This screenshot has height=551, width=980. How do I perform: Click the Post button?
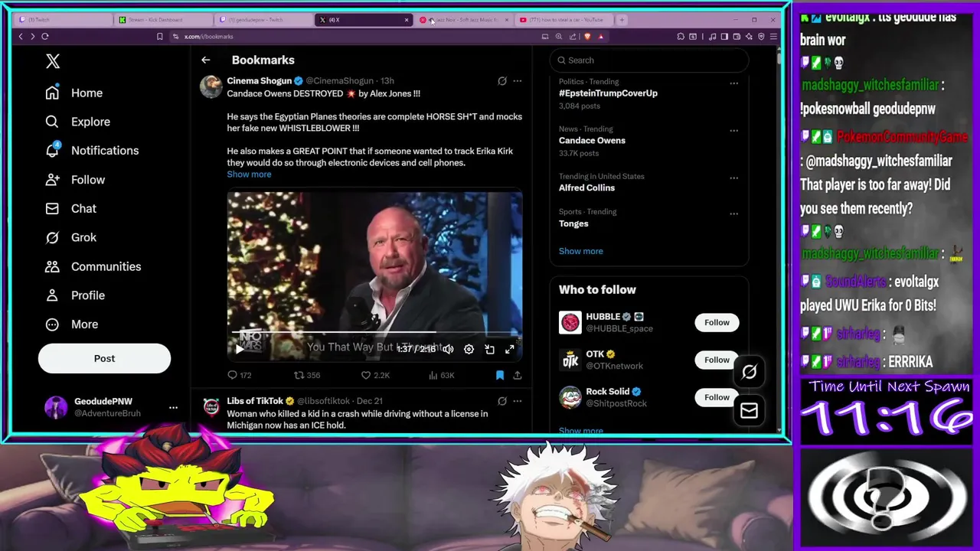click(104, 358)
